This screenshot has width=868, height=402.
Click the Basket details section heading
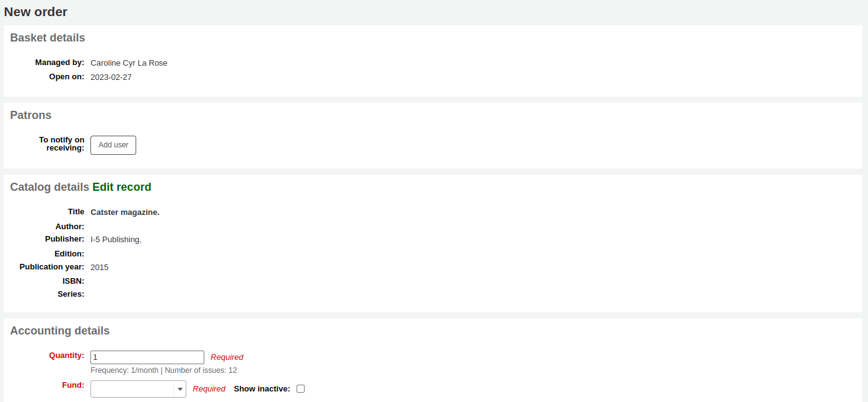click(x=47, y=38)
